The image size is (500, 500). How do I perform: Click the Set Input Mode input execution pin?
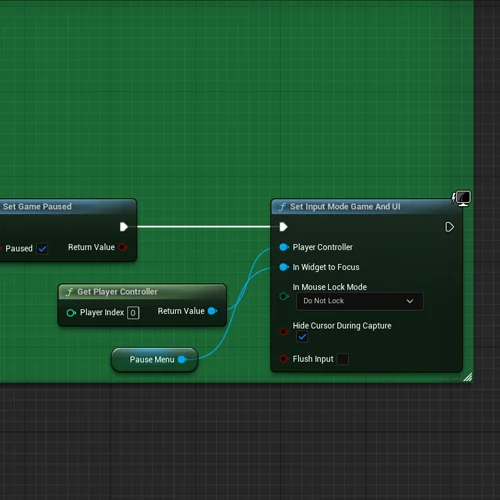click(x=283, y=227)
